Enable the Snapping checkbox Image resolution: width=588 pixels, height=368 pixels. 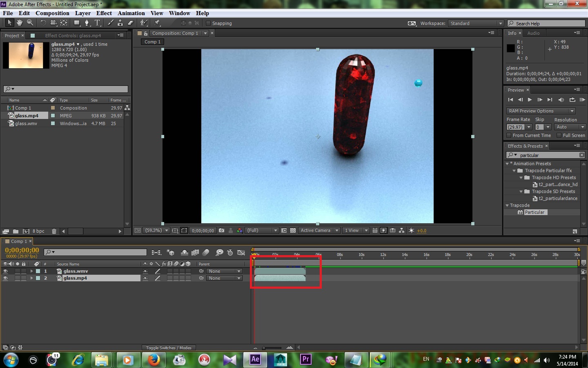[x=208, y=23]
